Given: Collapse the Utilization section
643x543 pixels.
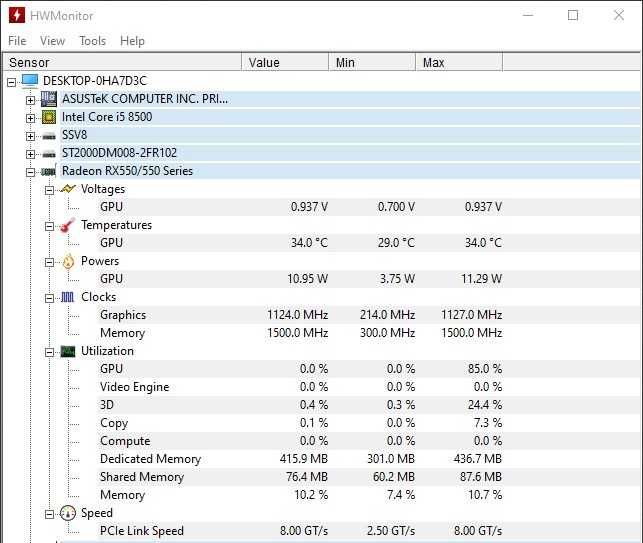Looking at the screenshot, I should [x=49, y=352].
